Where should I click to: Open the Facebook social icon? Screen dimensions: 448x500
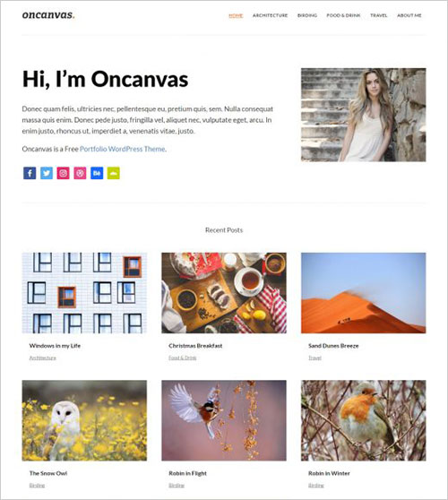pyautogui.click(x=30, y=173)
